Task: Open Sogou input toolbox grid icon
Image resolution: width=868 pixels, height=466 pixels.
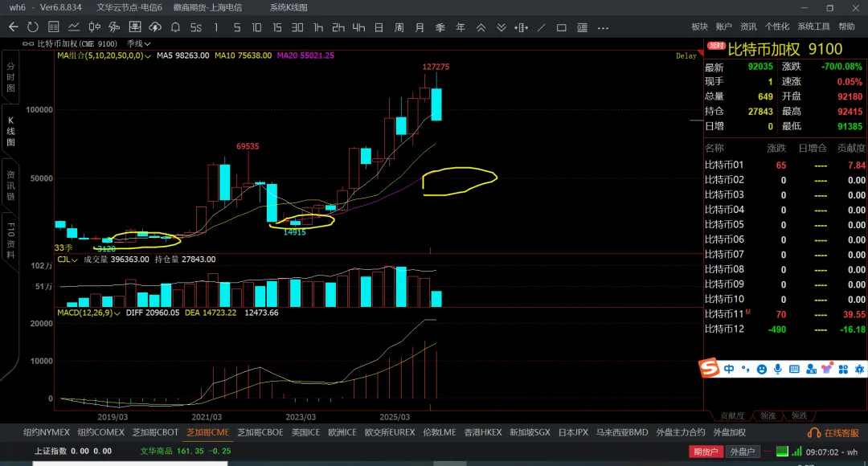Action: [843, 369]
